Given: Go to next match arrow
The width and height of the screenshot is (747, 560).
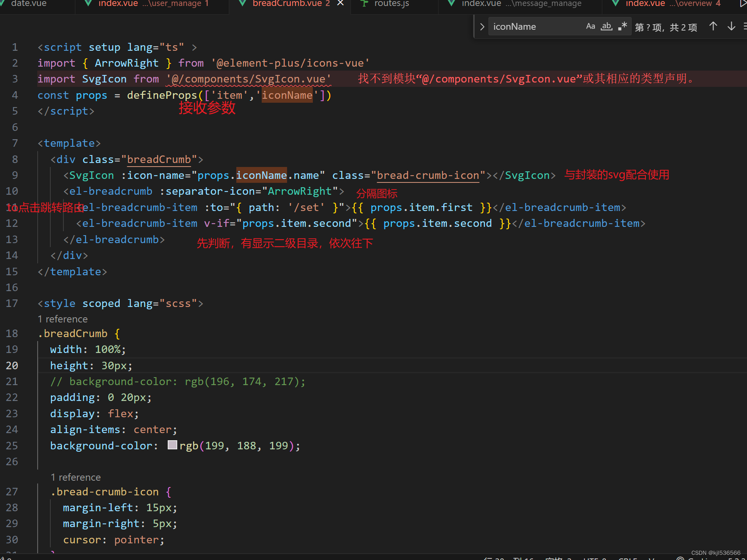Looking at the screenshot, I should click(732, 26).
